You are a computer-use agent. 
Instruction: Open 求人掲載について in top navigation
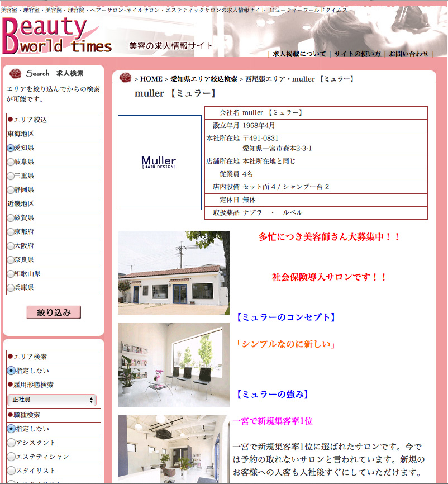coord(299,54)
